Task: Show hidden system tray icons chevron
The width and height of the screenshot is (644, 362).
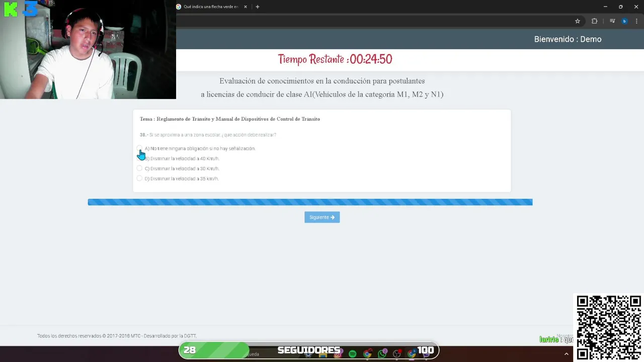Action: (x=567, y=354)
